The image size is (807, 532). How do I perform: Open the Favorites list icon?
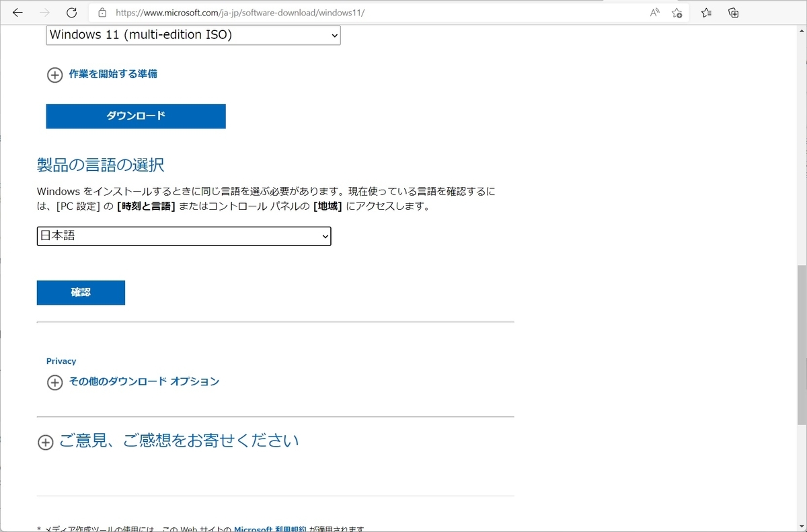point(705,12)
